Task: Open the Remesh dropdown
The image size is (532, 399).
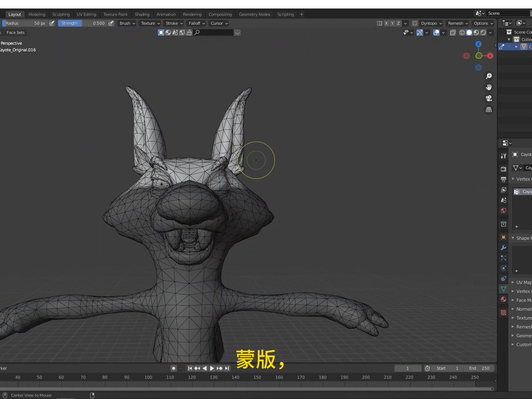Action: (458, 23)
